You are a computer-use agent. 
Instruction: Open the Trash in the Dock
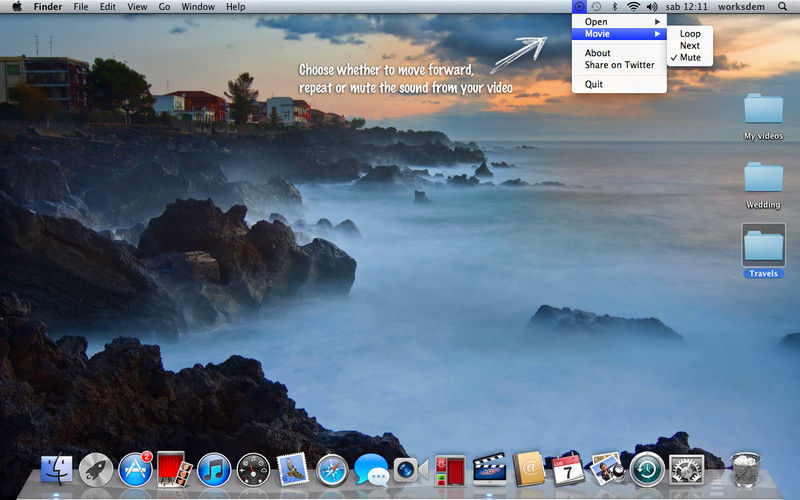pyautogui.click(x=745, y=469)
